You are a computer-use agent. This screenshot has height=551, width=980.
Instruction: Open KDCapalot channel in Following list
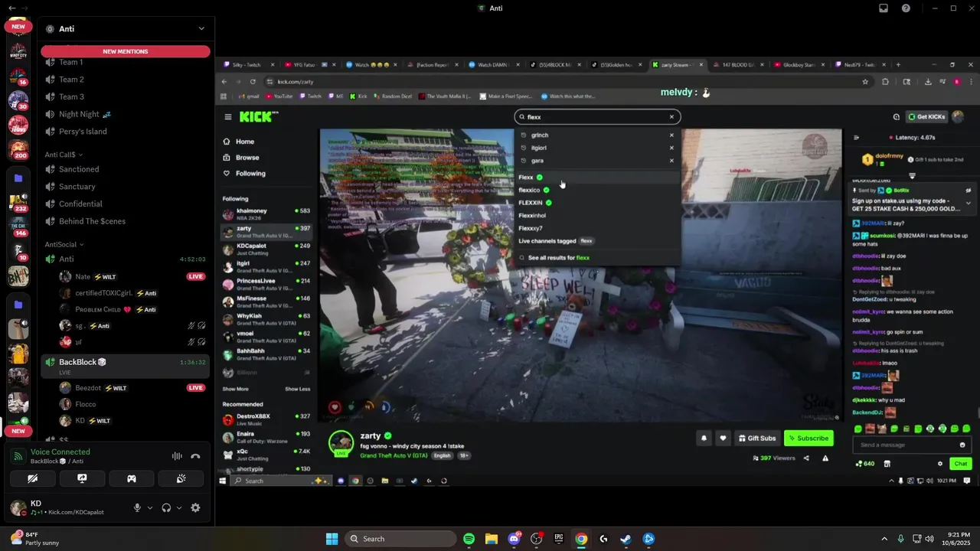click(266, 249)
